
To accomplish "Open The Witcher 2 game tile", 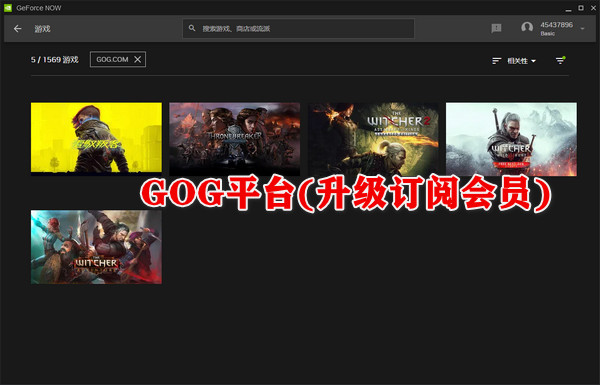I will click(373, 139).
